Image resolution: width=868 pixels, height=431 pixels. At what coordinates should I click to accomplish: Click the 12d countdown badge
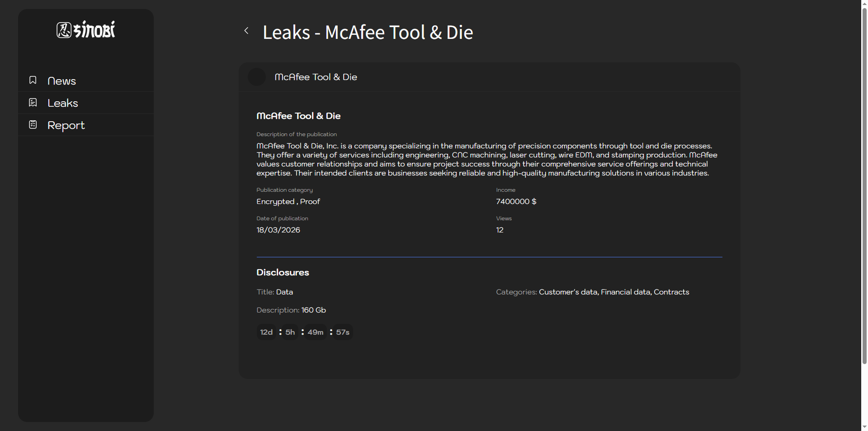tap(266, 332)
